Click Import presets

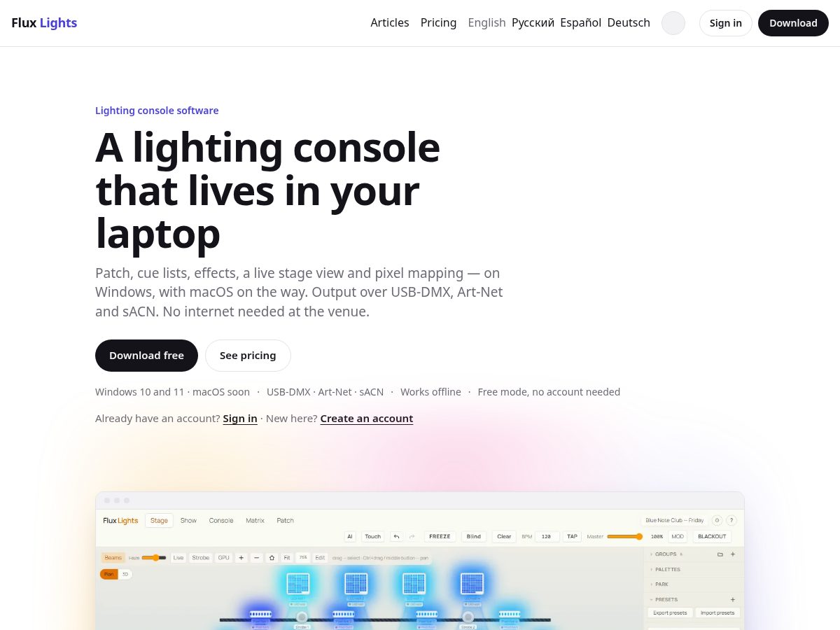(x=717, y=612)
